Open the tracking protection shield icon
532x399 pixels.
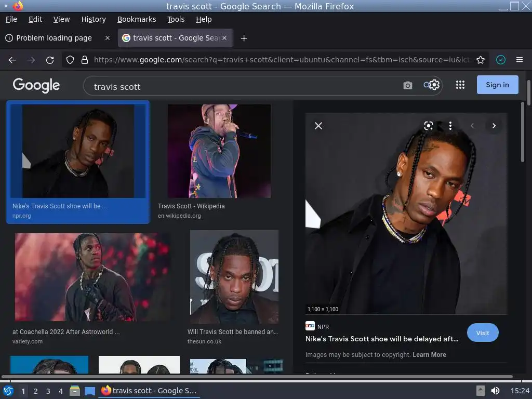[70, 60]
